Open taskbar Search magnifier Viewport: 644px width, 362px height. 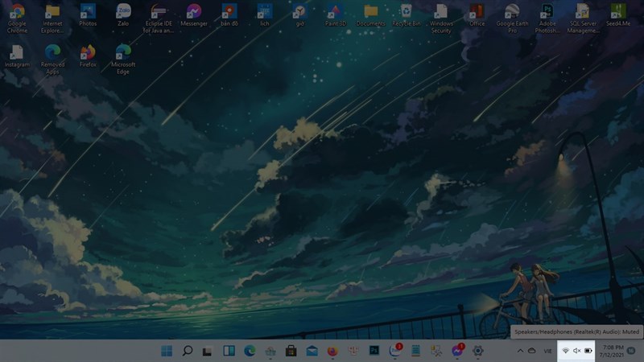tap(188, 351)
